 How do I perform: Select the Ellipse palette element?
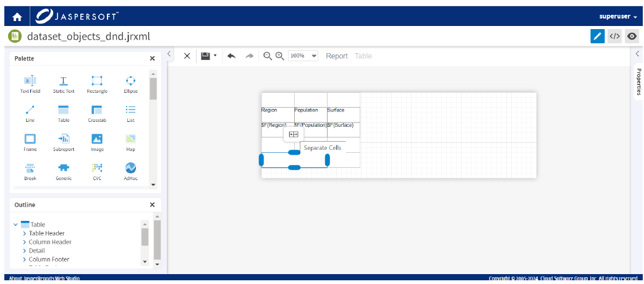(130, 84)
